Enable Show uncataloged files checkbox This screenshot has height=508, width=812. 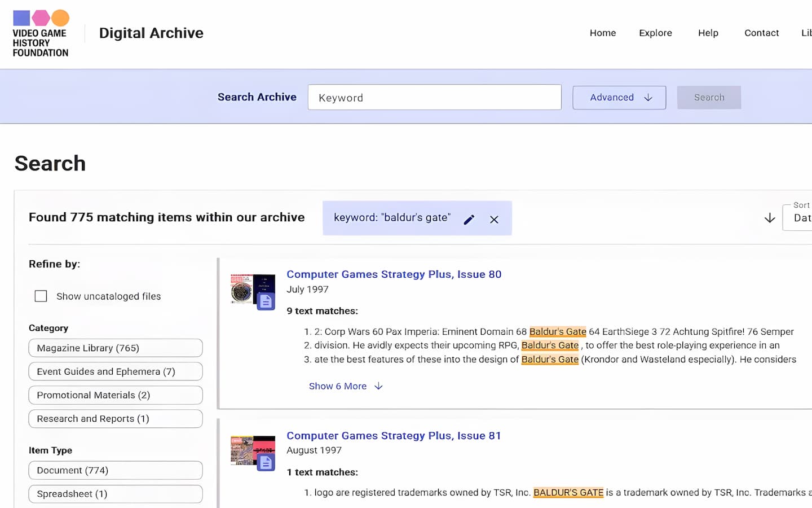[41, 296]
